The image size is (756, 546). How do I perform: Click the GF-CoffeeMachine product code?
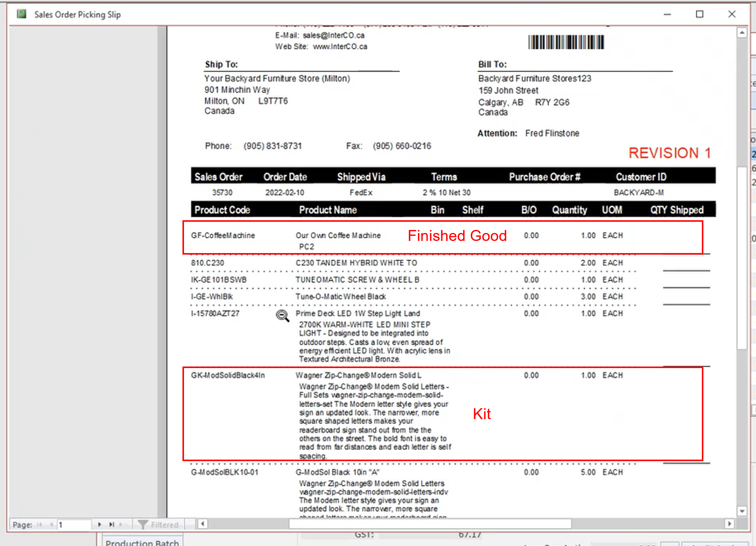click(223, 236)
